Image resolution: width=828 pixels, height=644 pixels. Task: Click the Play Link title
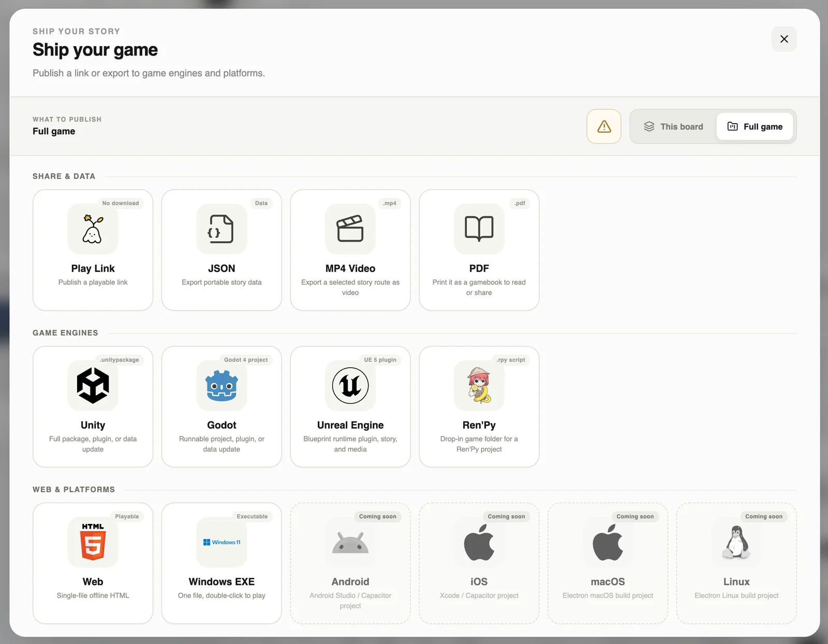[x=93, y=268]
